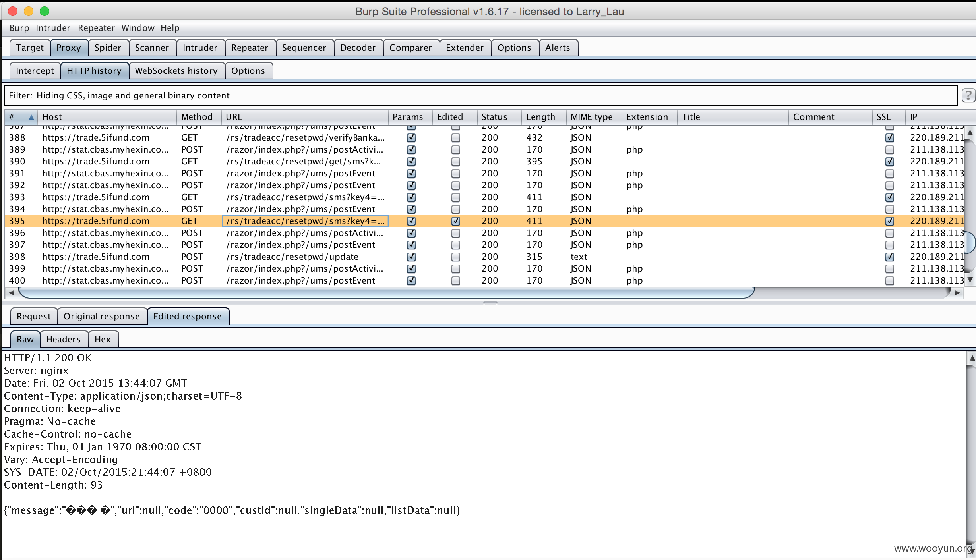976x560 pixels.
Task: Switch to Headers view
Action: 63,339
